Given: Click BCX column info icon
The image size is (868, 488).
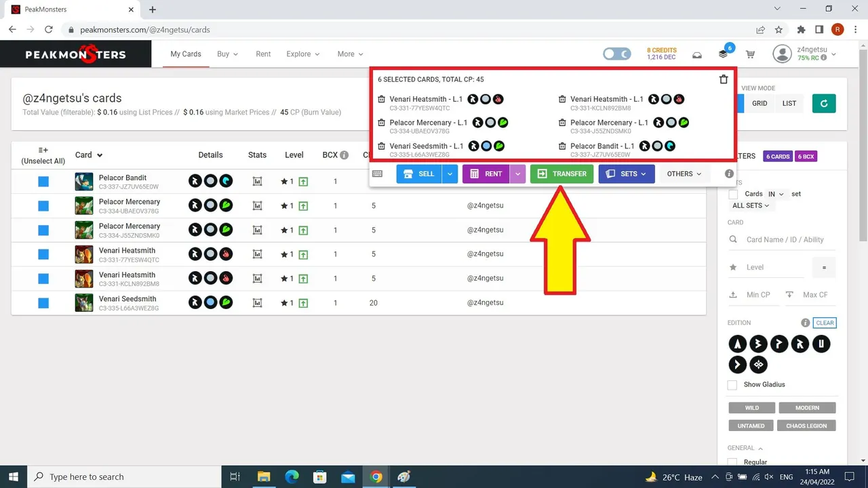Looking at the screenshot, I should (344, 155).
